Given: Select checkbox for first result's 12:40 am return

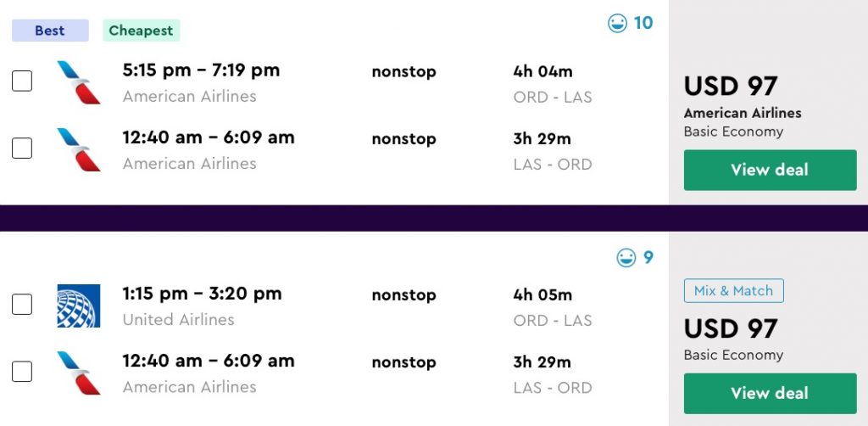Looking at the screenshot, I should [x=22, y=149].
